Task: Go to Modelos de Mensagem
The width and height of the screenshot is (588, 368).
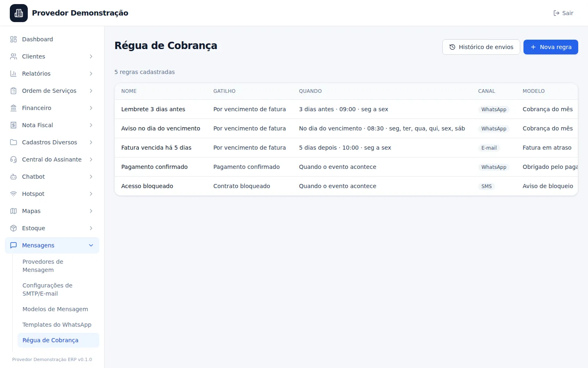Action: [x=58, y=309]
